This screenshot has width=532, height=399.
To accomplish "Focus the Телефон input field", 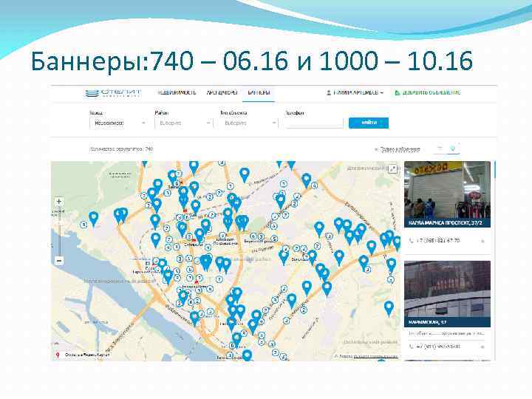I will click(x=314, y=123).
